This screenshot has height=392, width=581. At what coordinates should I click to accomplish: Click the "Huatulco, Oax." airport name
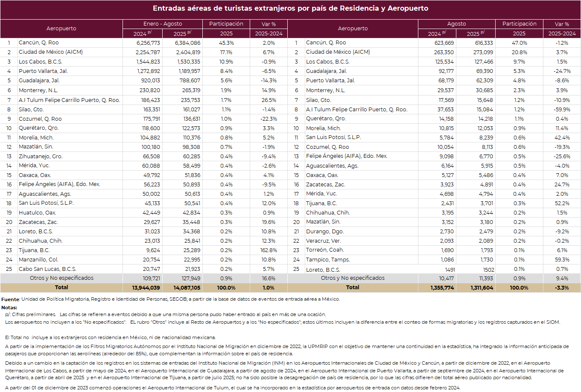click(38, 213)
